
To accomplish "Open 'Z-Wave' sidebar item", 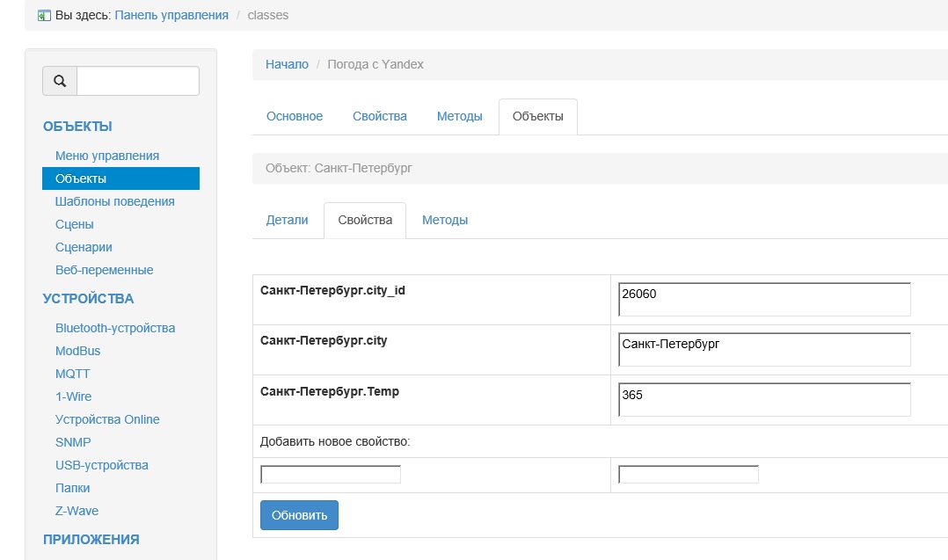I will pos(77,511).
